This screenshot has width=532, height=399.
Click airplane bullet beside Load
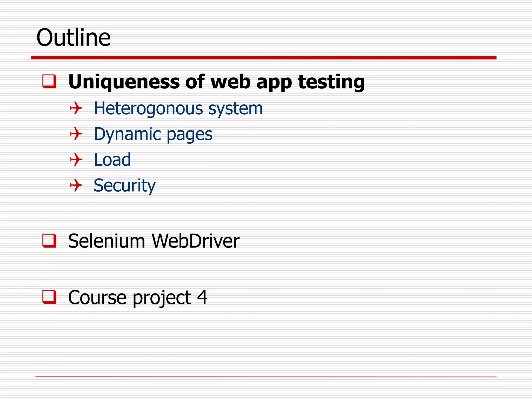pos(76,159)
